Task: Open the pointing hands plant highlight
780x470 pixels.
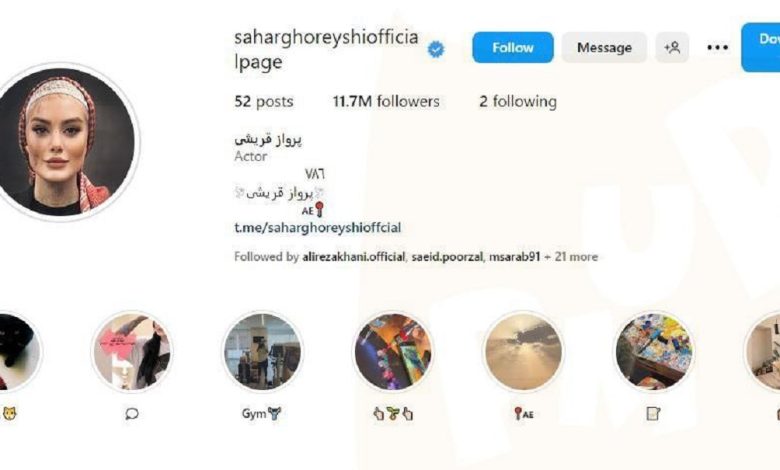Action: click(x=393, y=352)
